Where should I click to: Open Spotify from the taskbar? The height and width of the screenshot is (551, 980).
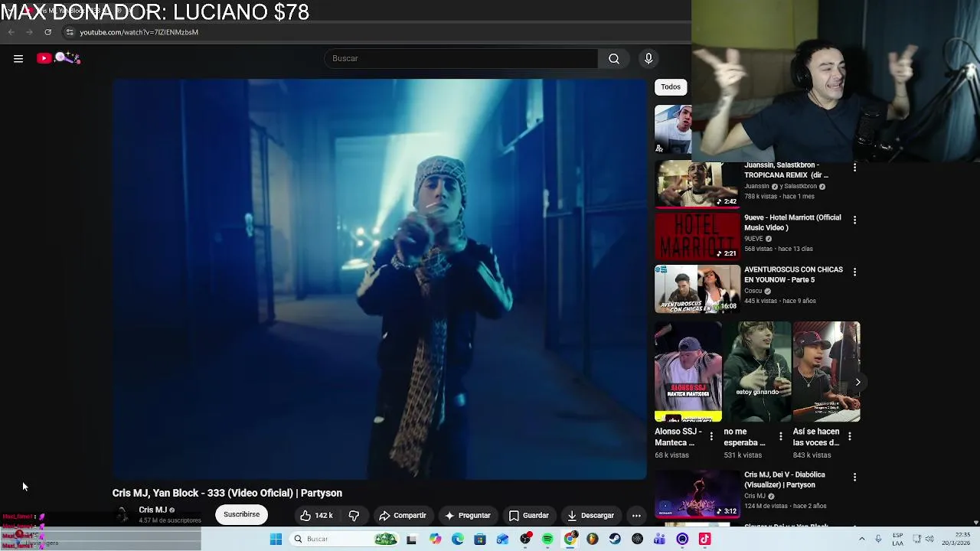pos(547,540)
